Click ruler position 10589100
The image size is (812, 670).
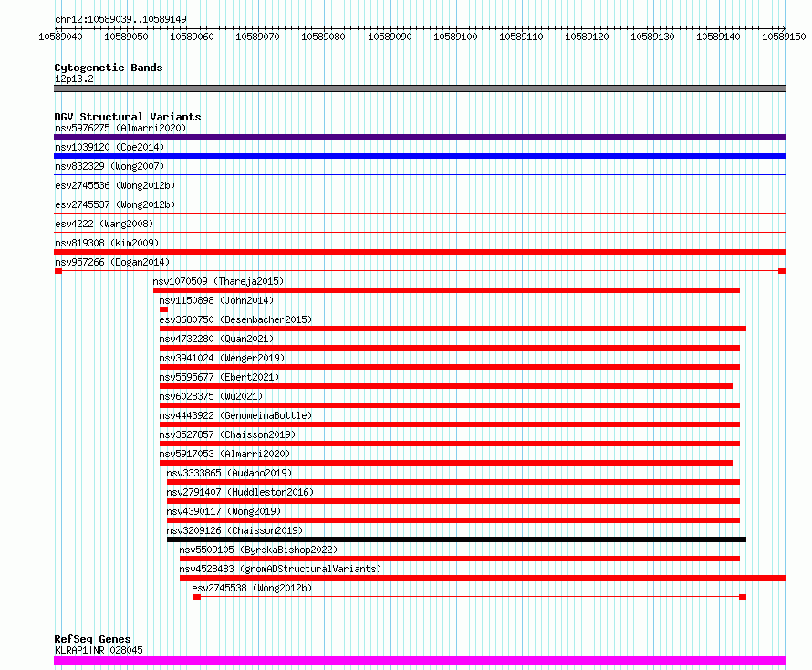(455, 37)
